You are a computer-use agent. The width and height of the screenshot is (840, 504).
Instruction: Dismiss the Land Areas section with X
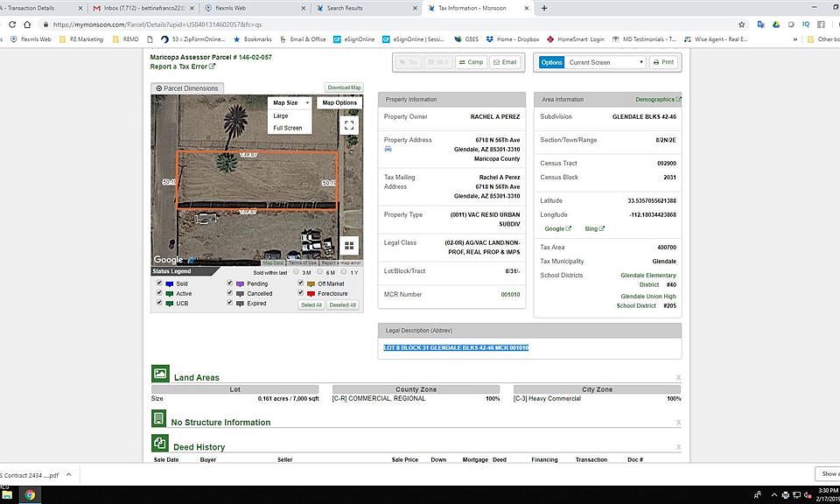point(678,378)
